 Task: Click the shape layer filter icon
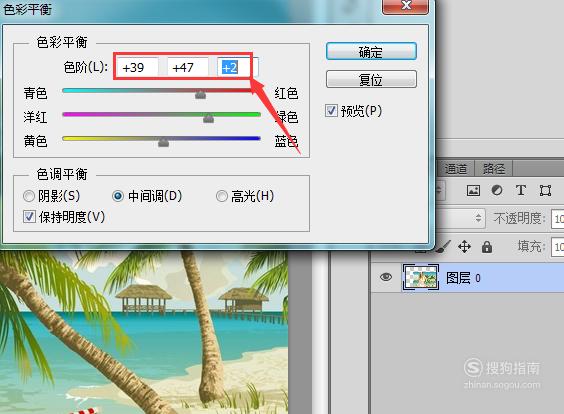point(545,190)
